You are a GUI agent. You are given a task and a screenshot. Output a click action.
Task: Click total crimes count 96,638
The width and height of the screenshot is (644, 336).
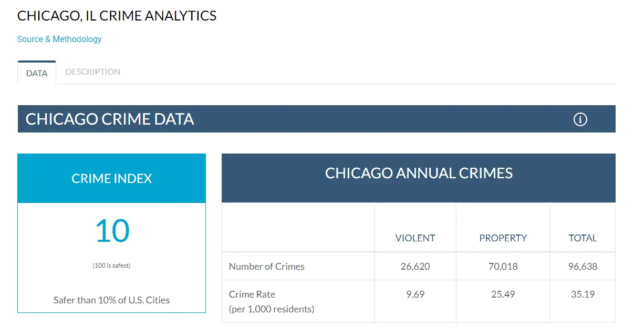(583, 267)
